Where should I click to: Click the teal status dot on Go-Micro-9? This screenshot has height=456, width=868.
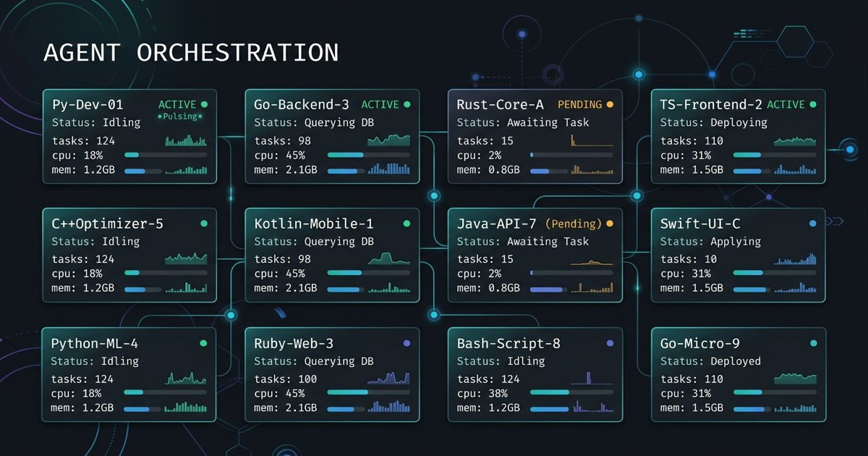click(x=813, y=343)
